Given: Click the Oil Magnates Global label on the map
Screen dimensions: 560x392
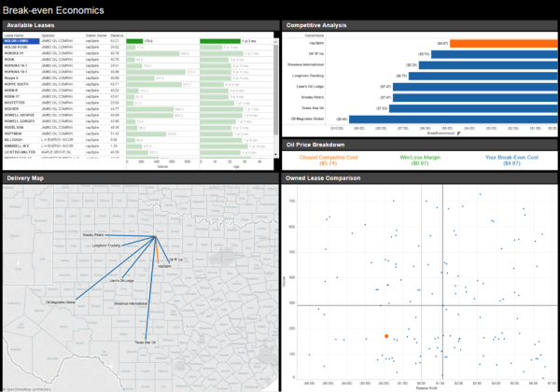Looking at the screenshot, I should click(61, 302).
